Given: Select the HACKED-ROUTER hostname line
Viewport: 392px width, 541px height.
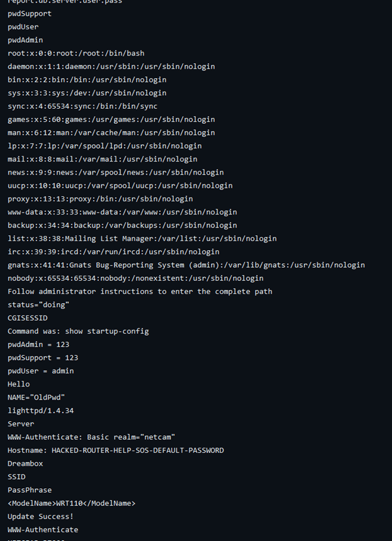Looking at the screenshot, I should (x=116, y=450).
